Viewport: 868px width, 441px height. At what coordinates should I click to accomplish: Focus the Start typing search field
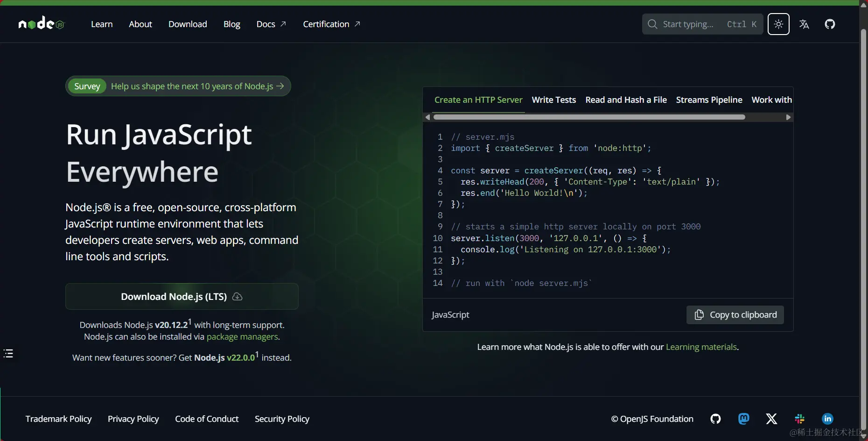tap(702, 24)
